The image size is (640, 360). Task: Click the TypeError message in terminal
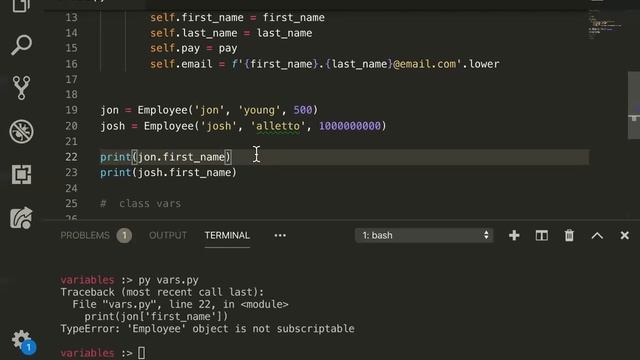[x=207, y=329]
